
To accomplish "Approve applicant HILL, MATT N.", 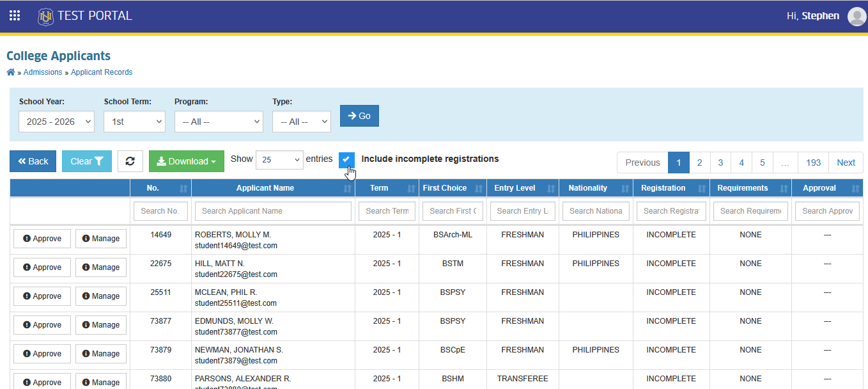I will [x=42, y=267].
